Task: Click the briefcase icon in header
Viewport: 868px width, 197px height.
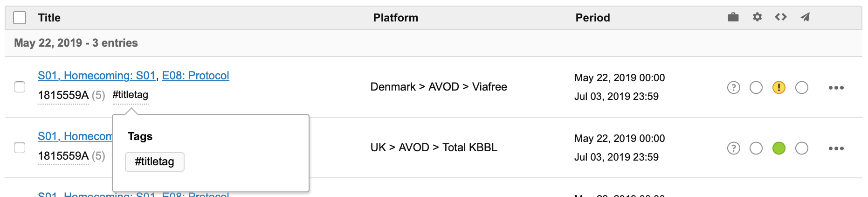Action: pos(733,17)
